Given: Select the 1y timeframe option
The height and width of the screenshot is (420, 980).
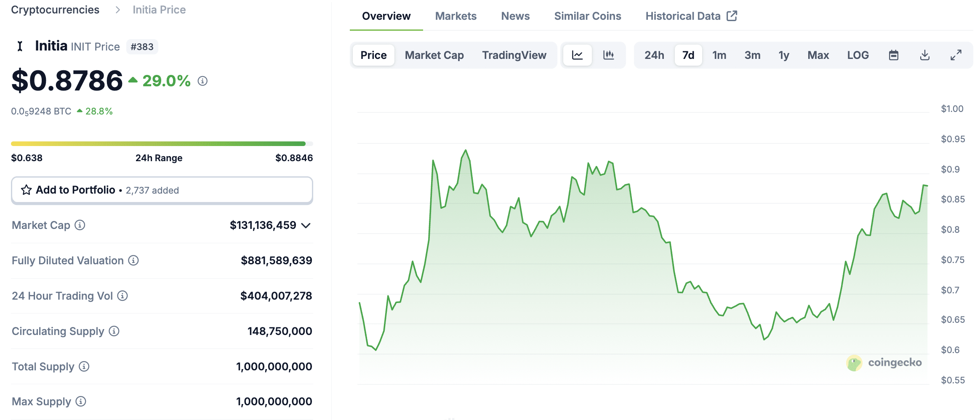Looking at the screenshot, I should 783,55.
